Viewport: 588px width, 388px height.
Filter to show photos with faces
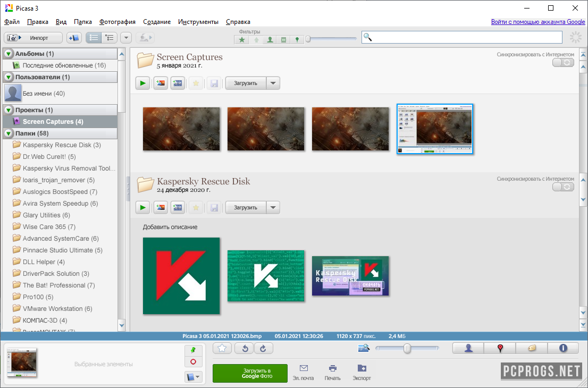pos(270,39)
